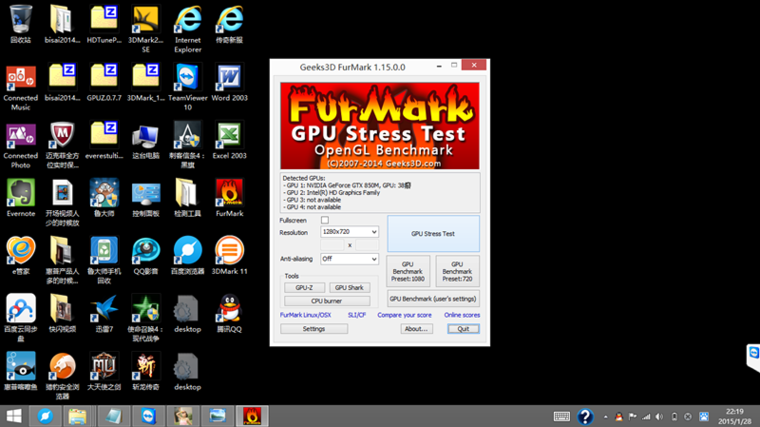This screenshot has width=760, height=427.
Task: Click the custom width input field
Action: point(332,245)
